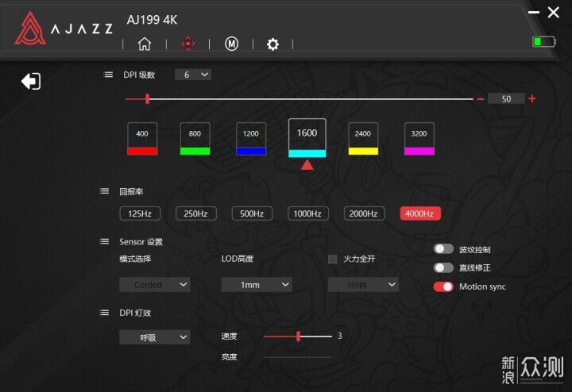The height and width of the screenshot is (392, 572).
Task: Click the list icon beside Sensor 设置
Action: 104,241
